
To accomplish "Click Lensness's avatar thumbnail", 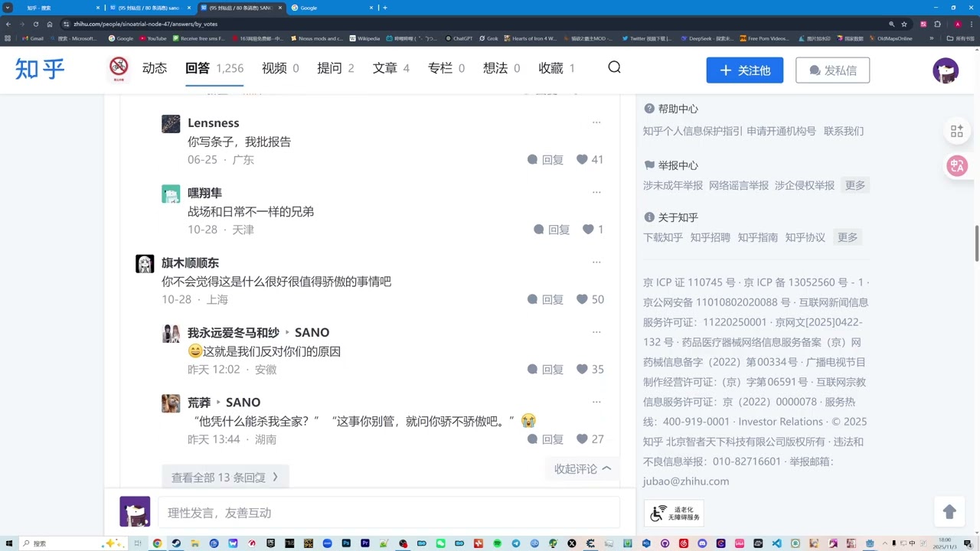I will click(x=171, y=124).
